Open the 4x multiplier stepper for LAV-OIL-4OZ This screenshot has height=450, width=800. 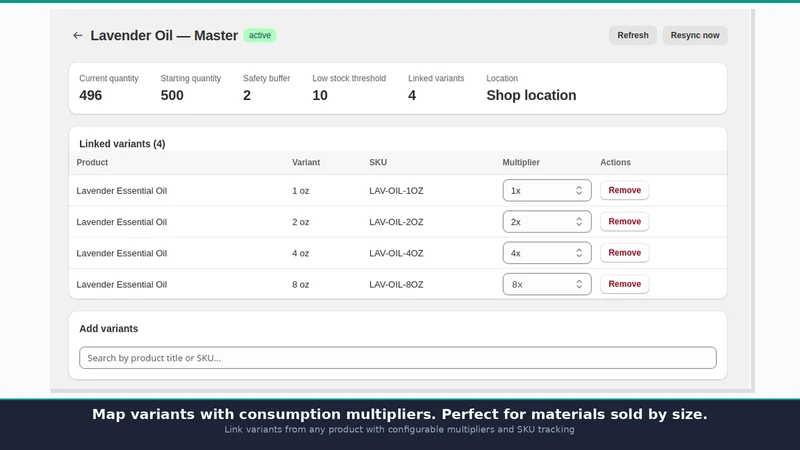(547, 253)
